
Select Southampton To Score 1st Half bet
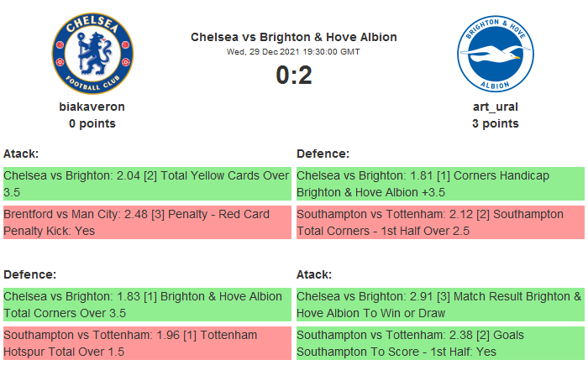click(439, 343)
